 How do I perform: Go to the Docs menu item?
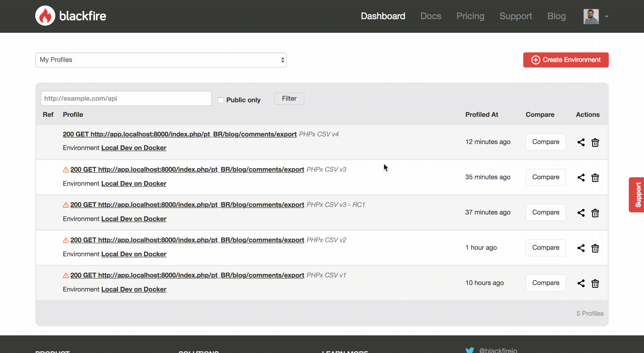pyautogui.click(x=431, y=16)
